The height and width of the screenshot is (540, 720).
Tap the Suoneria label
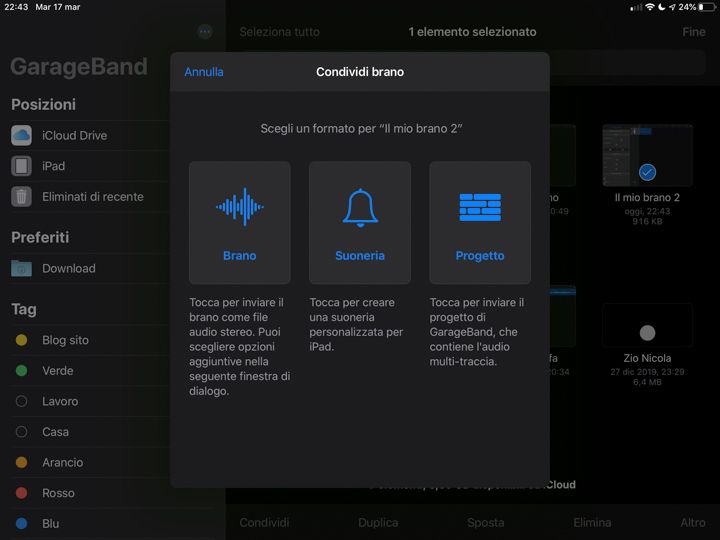tap(360, 256)
